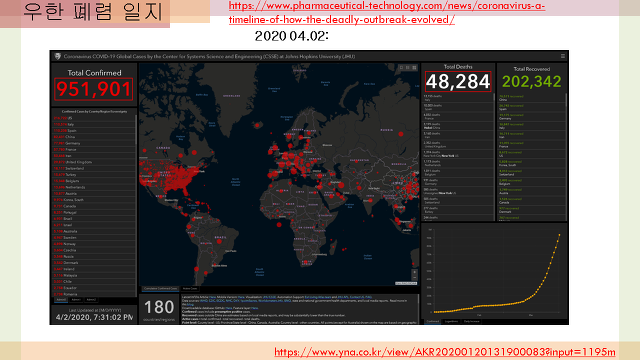This screenshot has height=360, width=640.
Task: Select Czechia row in confirmed cases list
Action: 94,250
